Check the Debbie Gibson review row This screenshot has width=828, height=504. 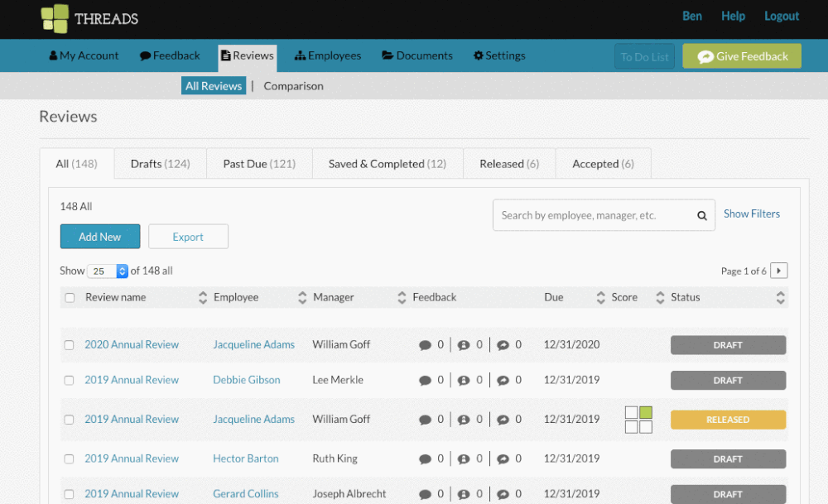click(70, 381)
